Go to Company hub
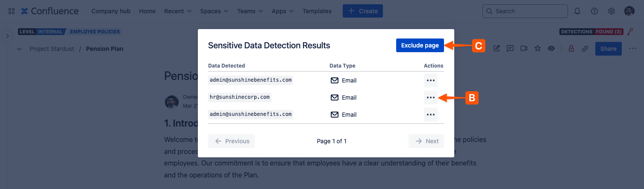This screenshot has height=189, width=644. point(111,11)
